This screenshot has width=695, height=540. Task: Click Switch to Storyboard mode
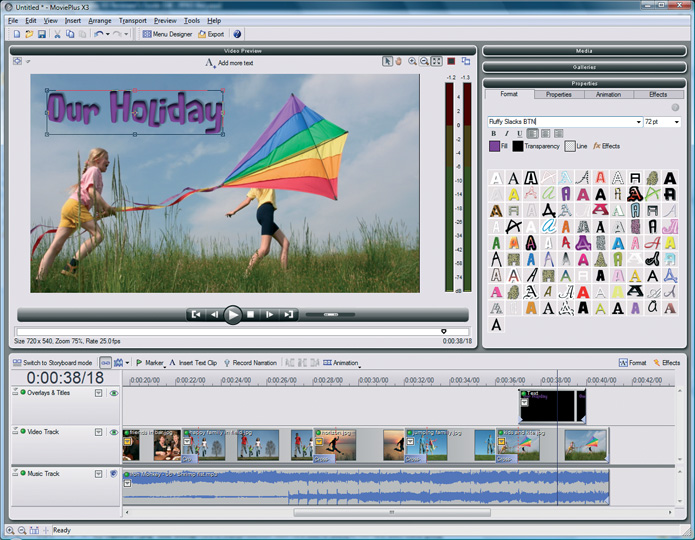[x=52, y=363]
